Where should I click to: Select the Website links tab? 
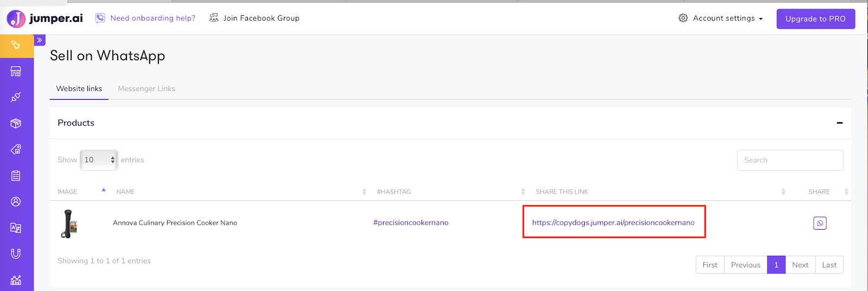[x=79, y=88]
